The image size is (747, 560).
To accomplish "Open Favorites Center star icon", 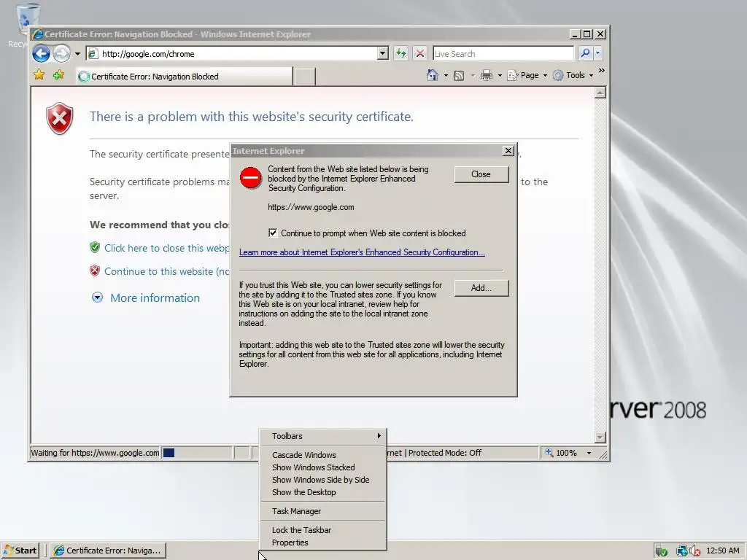I will click(x=39, y=75).
